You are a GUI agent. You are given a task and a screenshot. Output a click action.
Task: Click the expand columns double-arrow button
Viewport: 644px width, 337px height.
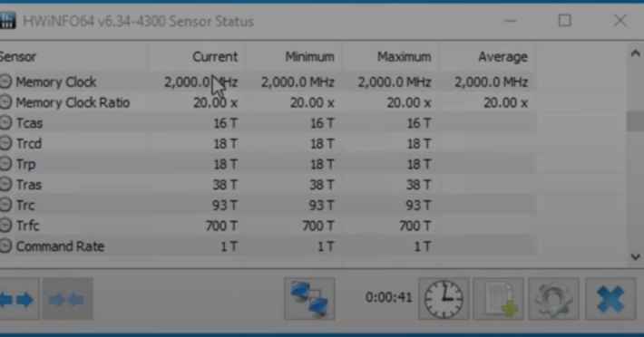(x=18, y=299)
